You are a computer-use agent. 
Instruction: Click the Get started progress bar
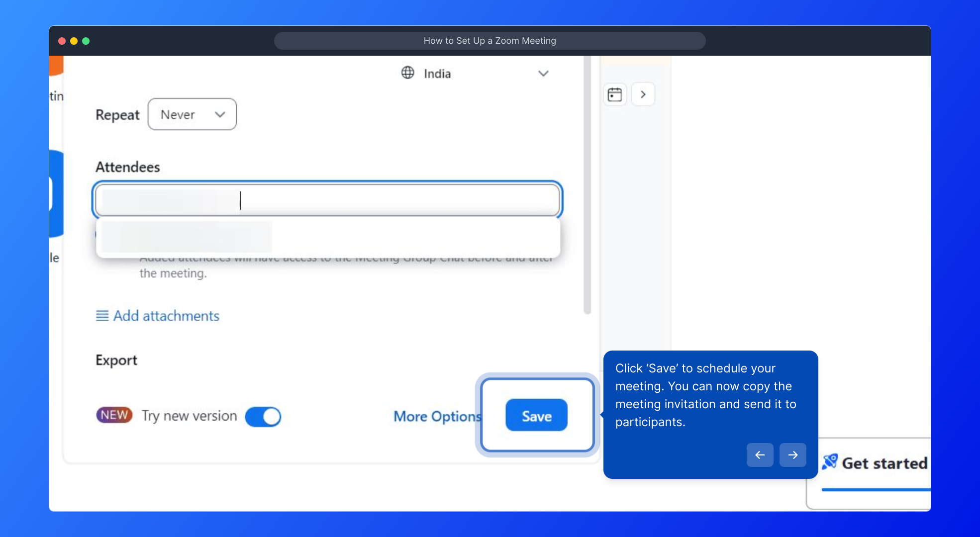(x=876, y=490)
